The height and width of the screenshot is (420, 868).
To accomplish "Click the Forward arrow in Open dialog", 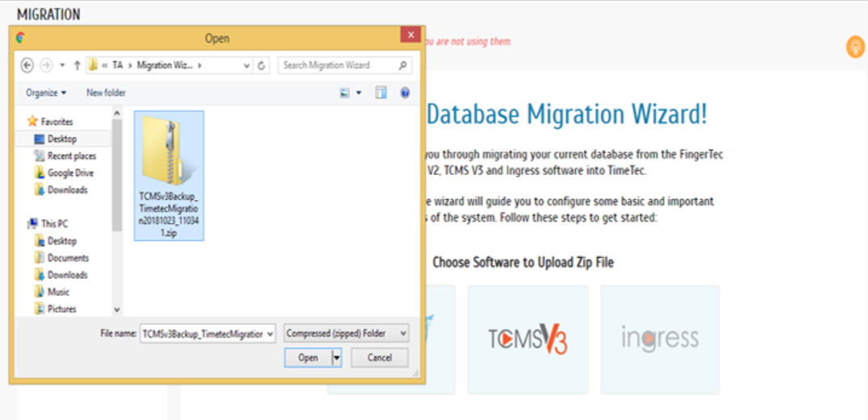I will click(x=46, y=65).
